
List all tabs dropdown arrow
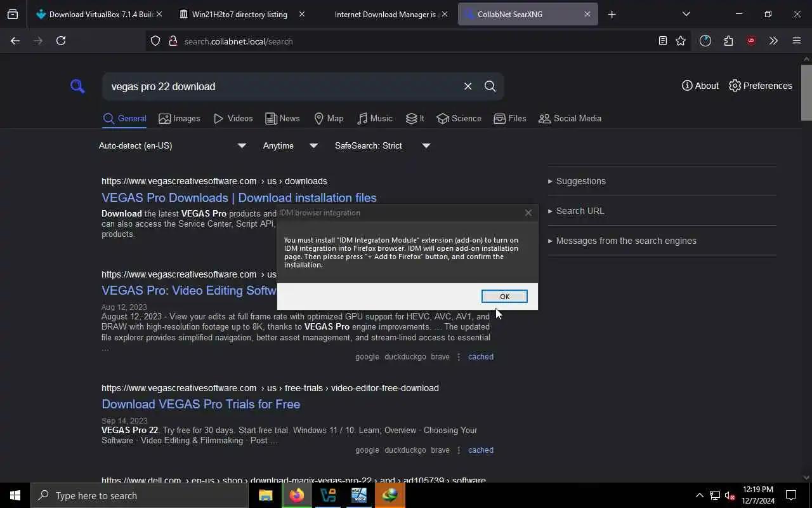686,14
